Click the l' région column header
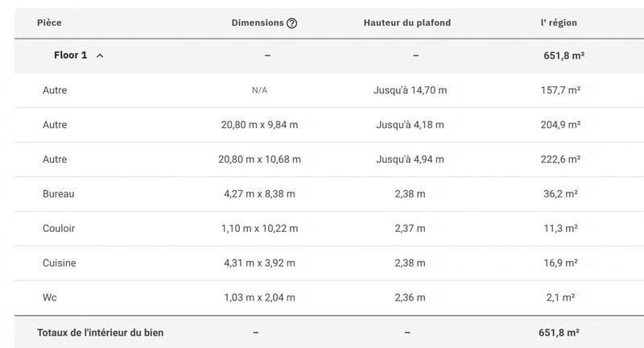This screenshot has width=644, height=348. click(559, 23)
